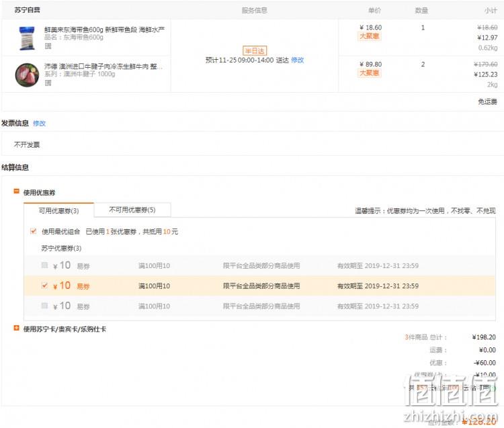The height and width of the screenshot is (428, 504).
Task: Check the first ¥10 易券 coupon checkbox
Action: (44, 265)
